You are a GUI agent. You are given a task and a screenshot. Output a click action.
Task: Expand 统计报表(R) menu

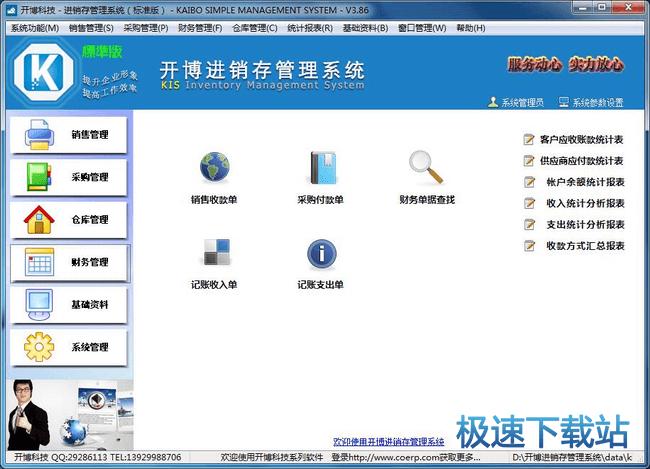point(310,28)
